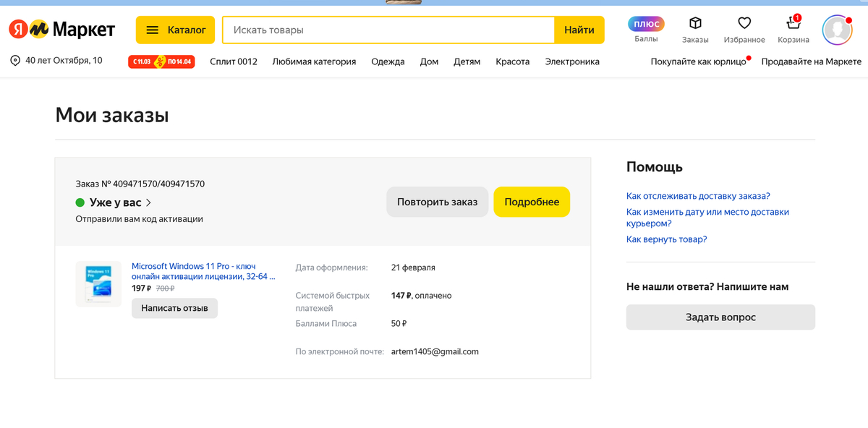Open Microsoft Windows 11 Pro product link

(x=203, y=271)
